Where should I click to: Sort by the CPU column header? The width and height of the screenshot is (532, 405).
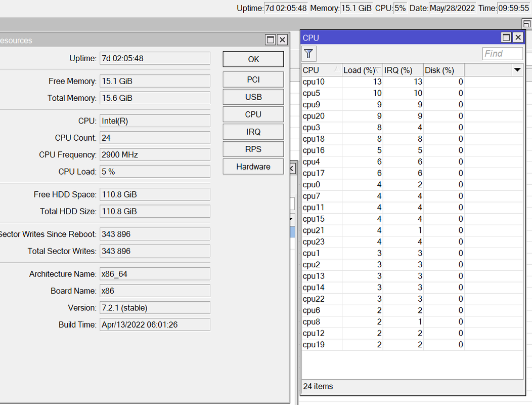click(321, 70)
